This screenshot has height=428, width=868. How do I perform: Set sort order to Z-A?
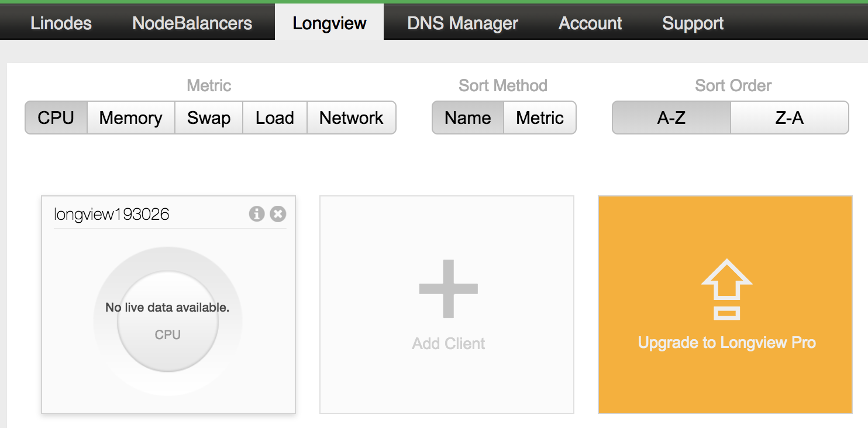point(789,118)
